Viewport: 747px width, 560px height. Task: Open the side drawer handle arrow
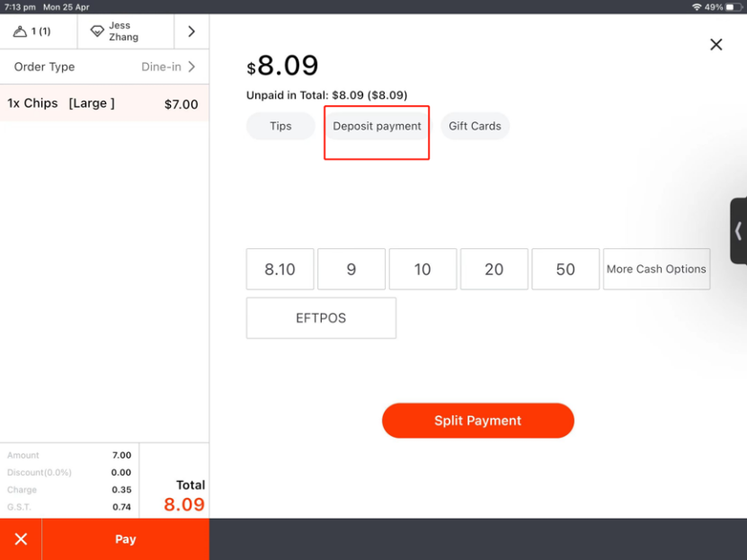pos(738,231)
